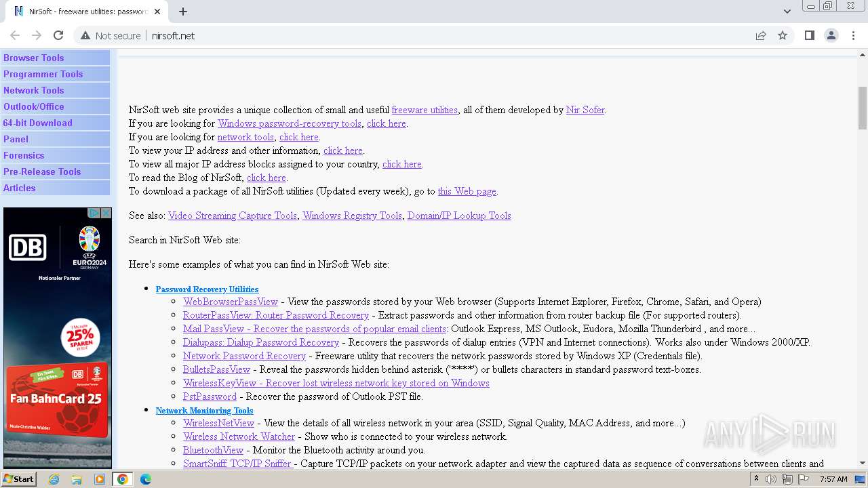Open Action Center flag tray icon

coord(804,479)
